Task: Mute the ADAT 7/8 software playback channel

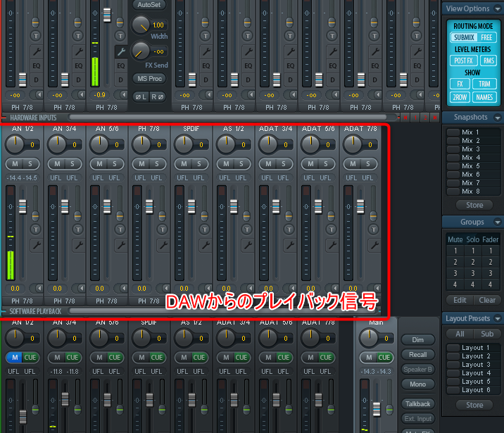Action: tap(353, 164)
